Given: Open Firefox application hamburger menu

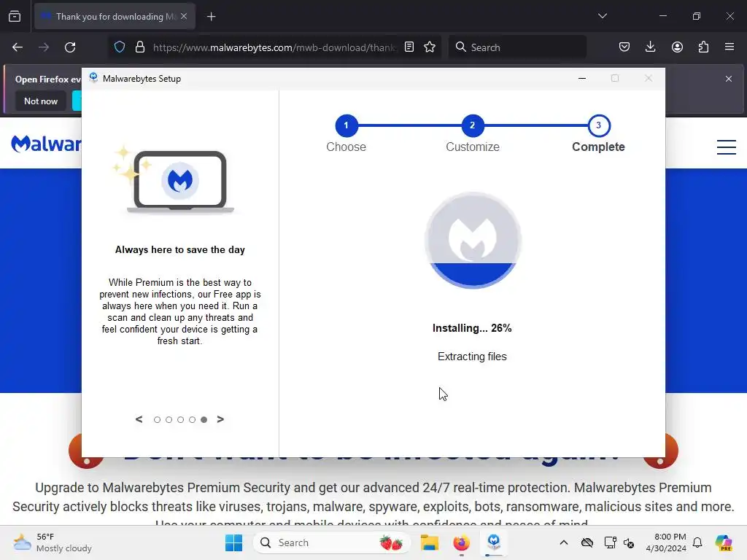Looking at the screenshot, I should click(x=729, y=47).
